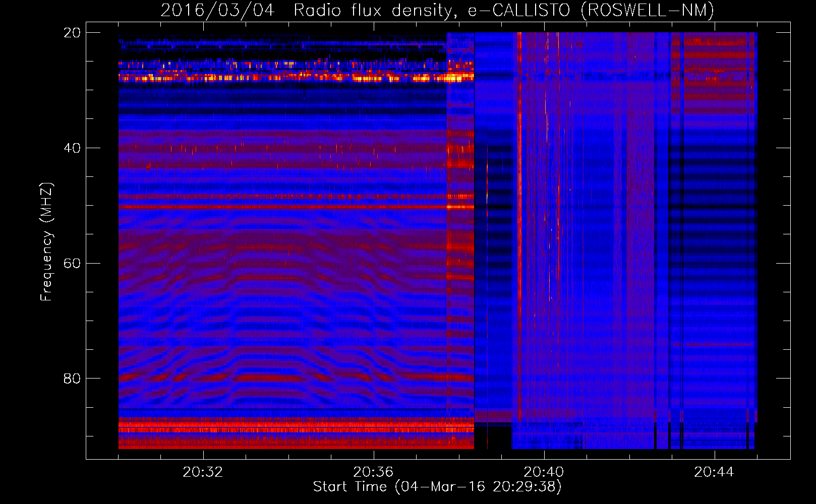Click the '40' frequency tick label
Image resolution: width=816 pixels, height=504 pixels.
tap(72, 148)
